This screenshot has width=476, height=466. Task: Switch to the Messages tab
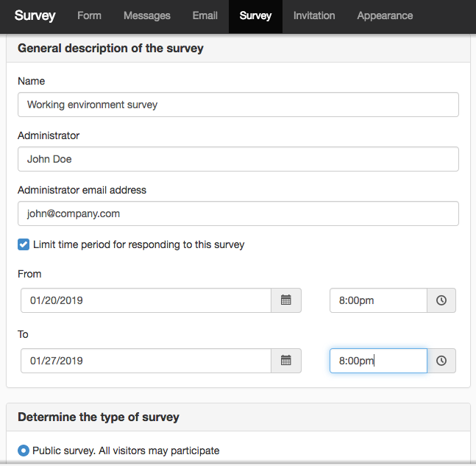point(147,15)
